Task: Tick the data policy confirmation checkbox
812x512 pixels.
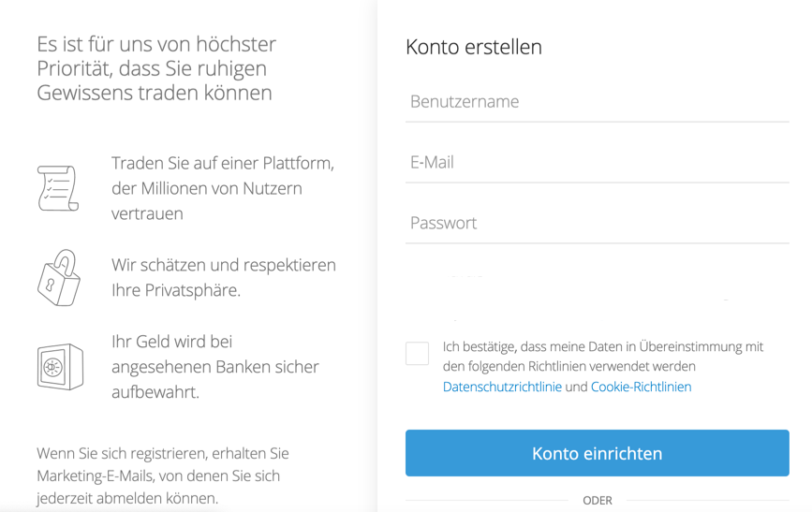Action: point(418,353)
